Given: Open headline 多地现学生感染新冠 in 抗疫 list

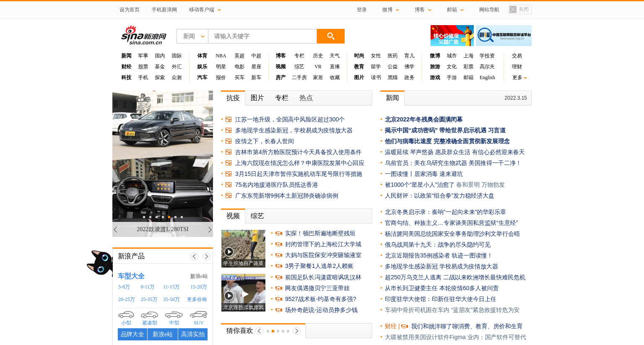Looking at the screenshot, I should 294,130.
